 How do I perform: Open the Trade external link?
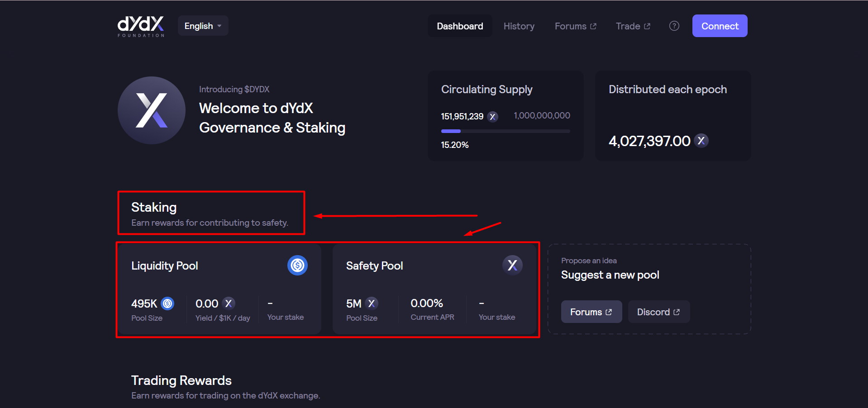coord(633,26)
